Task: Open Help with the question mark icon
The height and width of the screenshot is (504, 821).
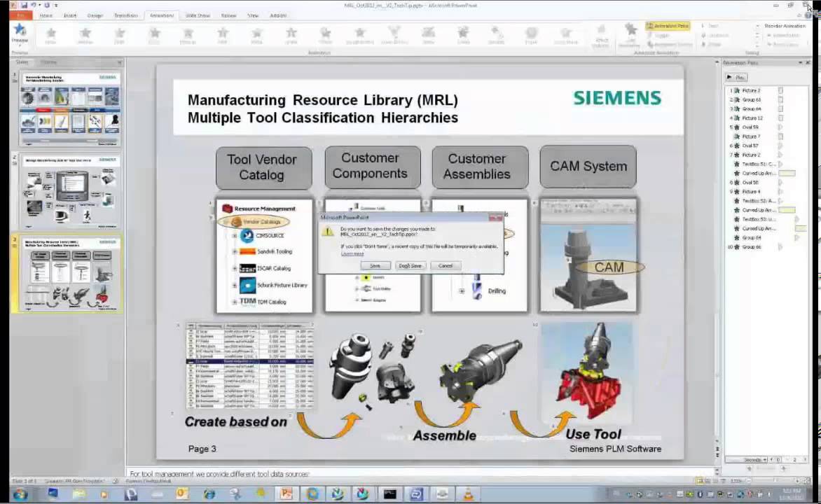Action: tap(808, 15)
